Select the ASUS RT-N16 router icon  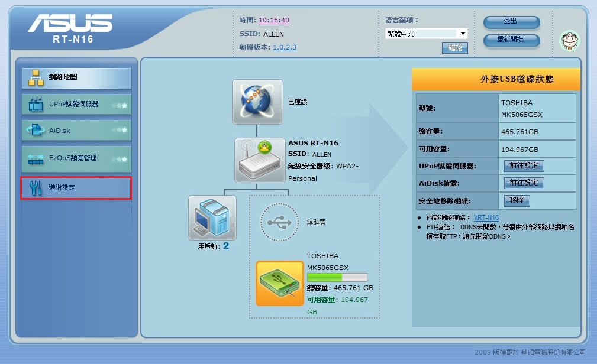point(260,160)
